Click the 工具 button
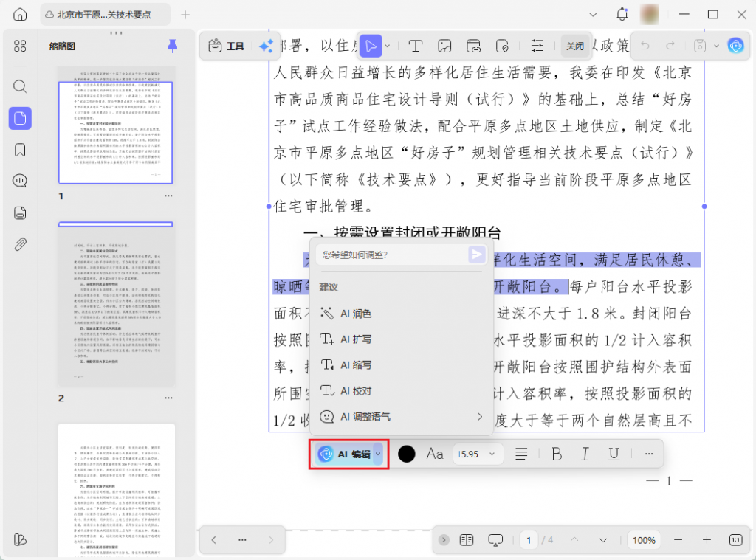This screenshot has width=756, height=560. [x=227, y=46]
